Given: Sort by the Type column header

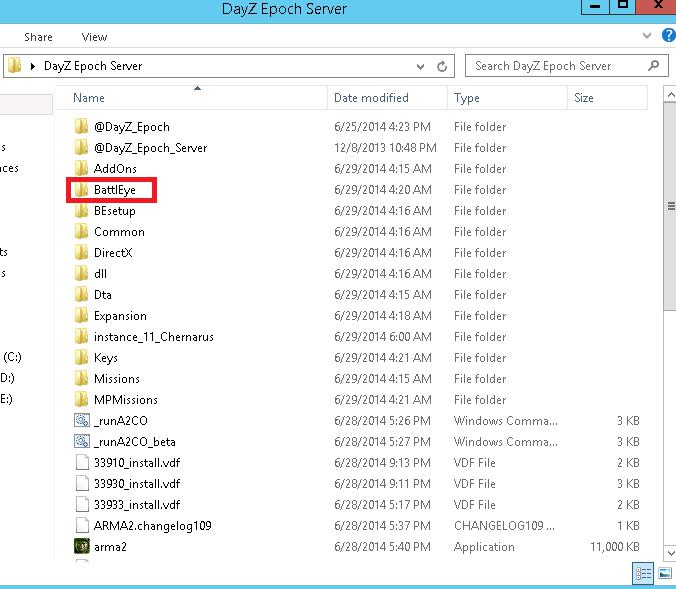Looking at the screenshot, I should [507, 98].
